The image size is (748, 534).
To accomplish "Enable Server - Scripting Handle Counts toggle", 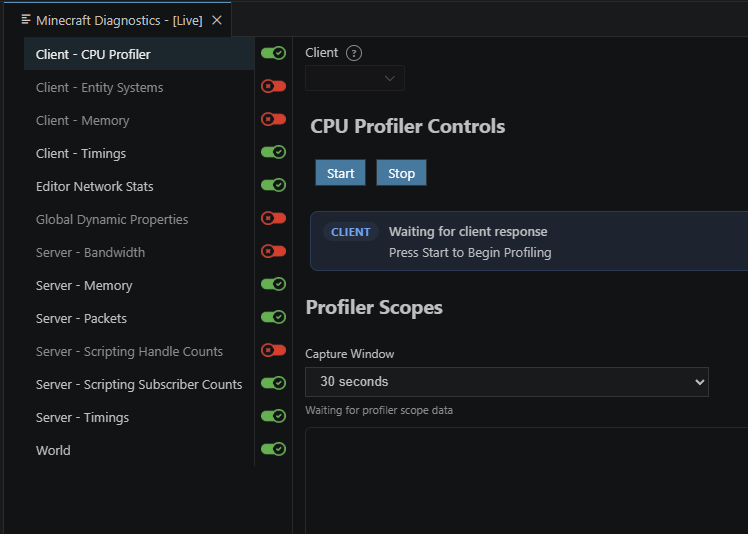I will tap(273, 350).
